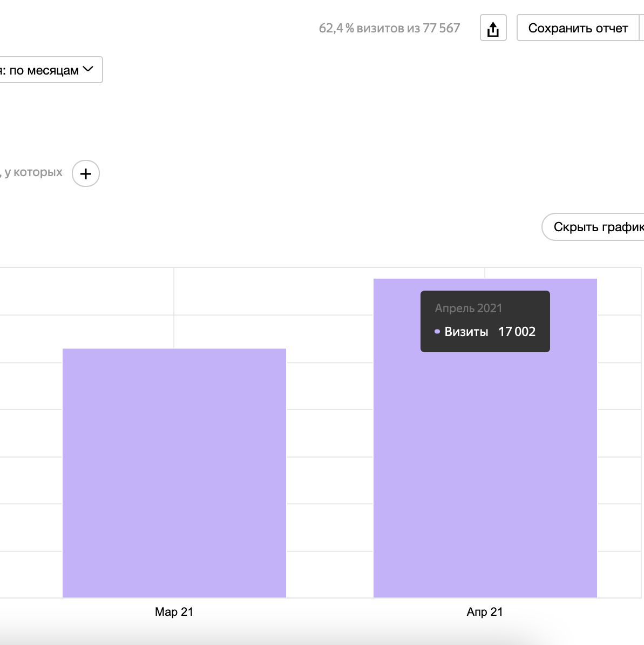Select the Мар 21 bar in chart

(x=174, y=473)
